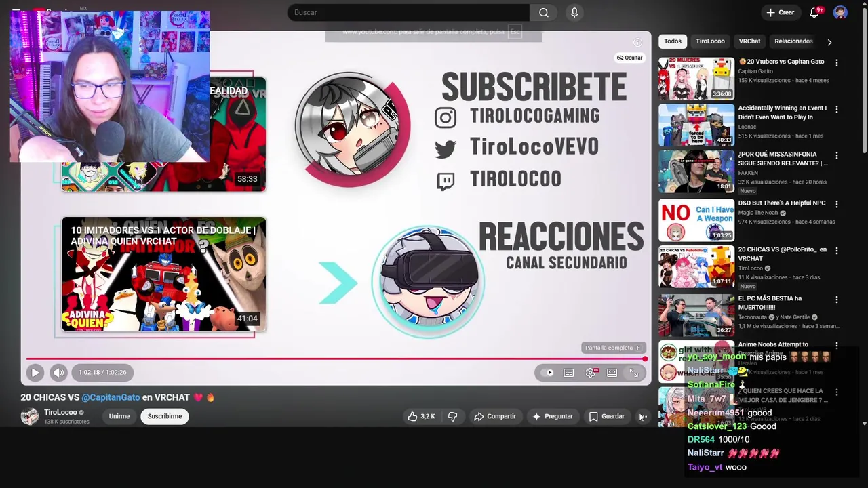868x488 pixels.
Task: Start voice search with the microphone
Action: click(574, 12)
